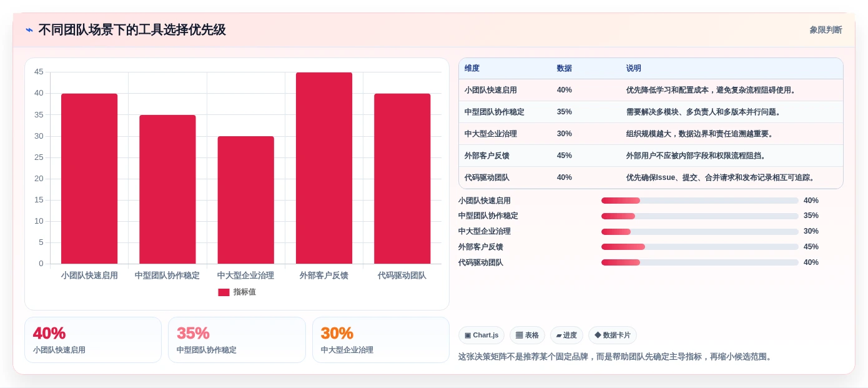Click the page title 不同团队场景下的工具选择优先级
The width and height of the screenshot is (868, 388).
132,30
